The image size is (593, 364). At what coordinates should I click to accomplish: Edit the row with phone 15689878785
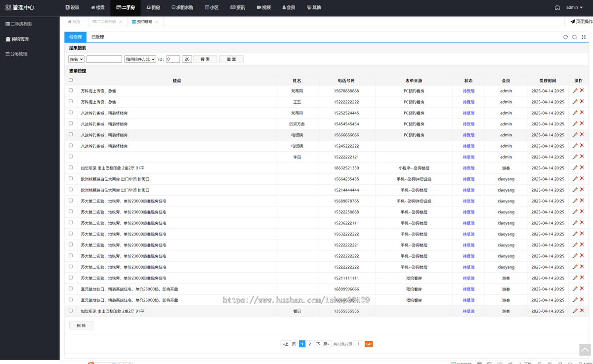coord(575,201)
